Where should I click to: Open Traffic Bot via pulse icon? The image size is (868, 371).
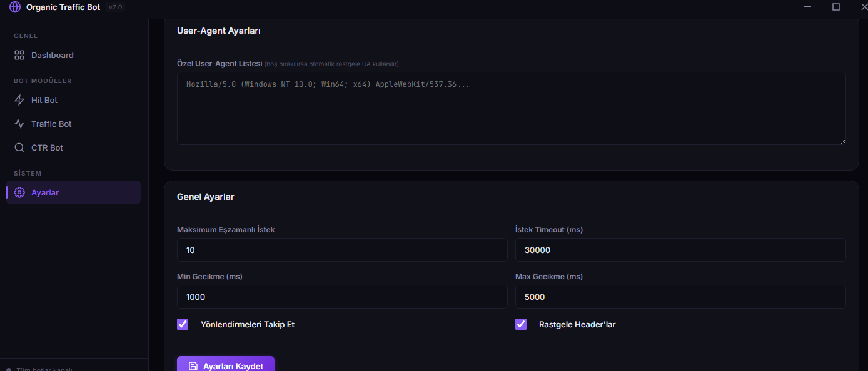[x=19, y=124]
